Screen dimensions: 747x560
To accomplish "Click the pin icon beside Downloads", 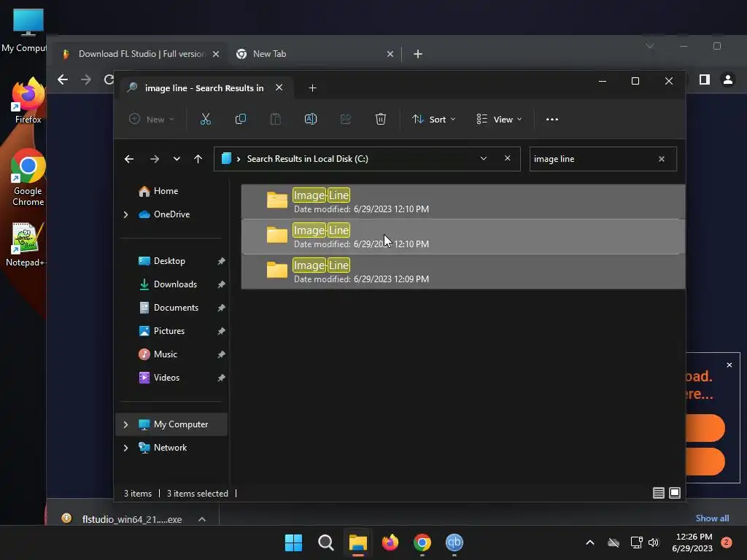I will click(221, 284).
